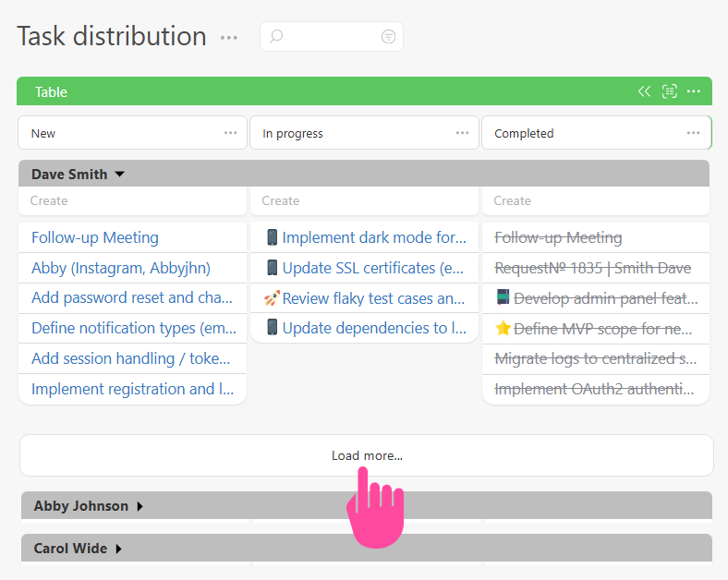
Task: Click the filter icon in the search box
Action: coord(388,37)
